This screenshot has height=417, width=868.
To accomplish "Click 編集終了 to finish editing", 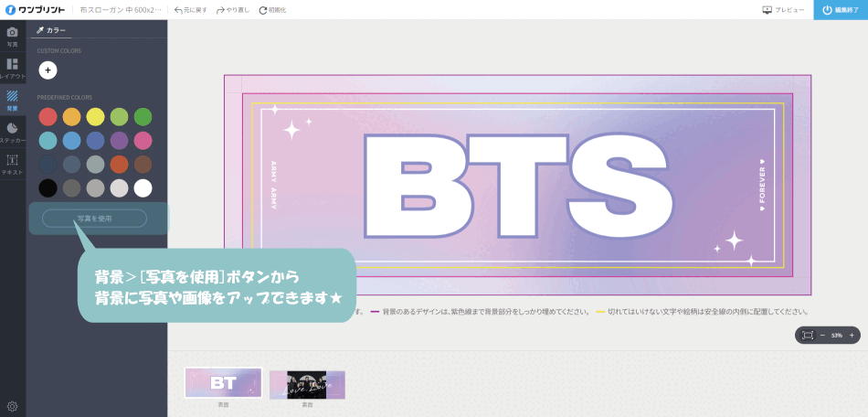I will (x=841, y=9).
